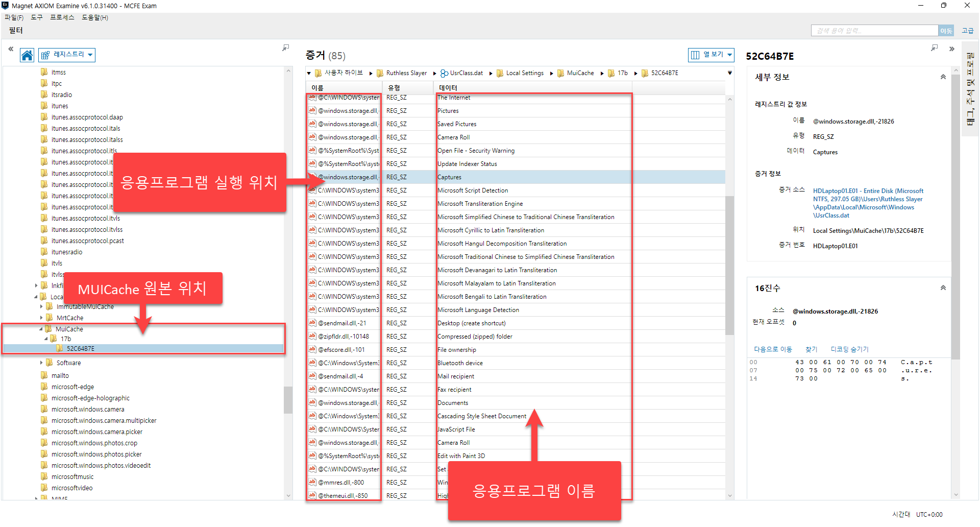Open the 프로세스 menu
This screenshot has width=980, height=527.
62,17
